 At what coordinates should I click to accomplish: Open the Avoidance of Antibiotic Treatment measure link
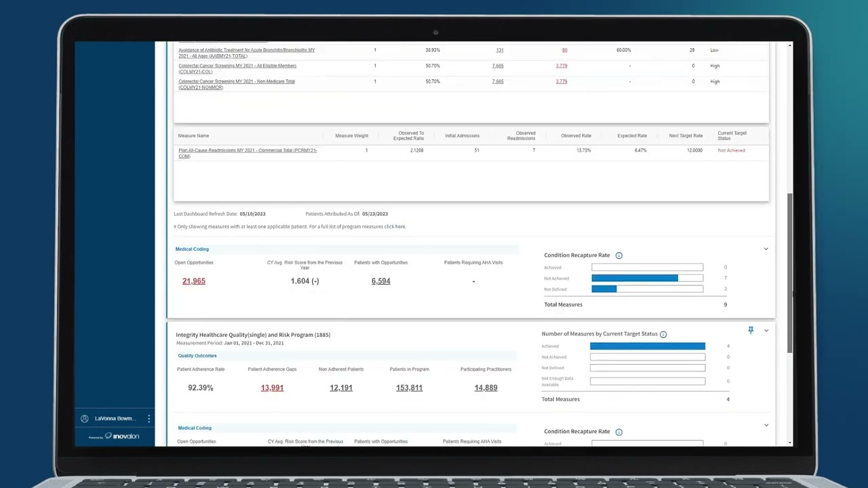tap(247, 53)
